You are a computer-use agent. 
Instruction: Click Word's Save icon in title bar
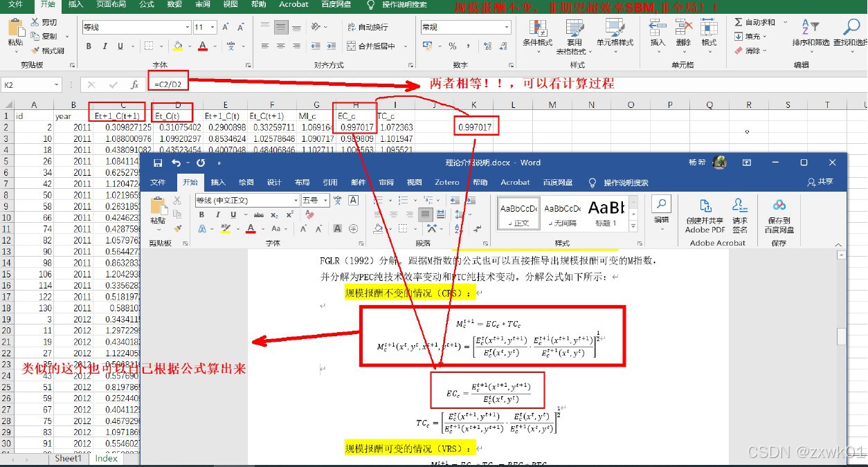coord(158,163)
